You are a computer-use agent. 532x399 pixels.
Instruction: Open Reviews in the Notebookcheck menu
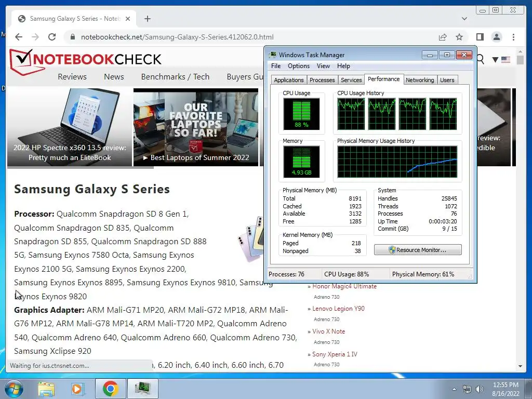point(72,77)
